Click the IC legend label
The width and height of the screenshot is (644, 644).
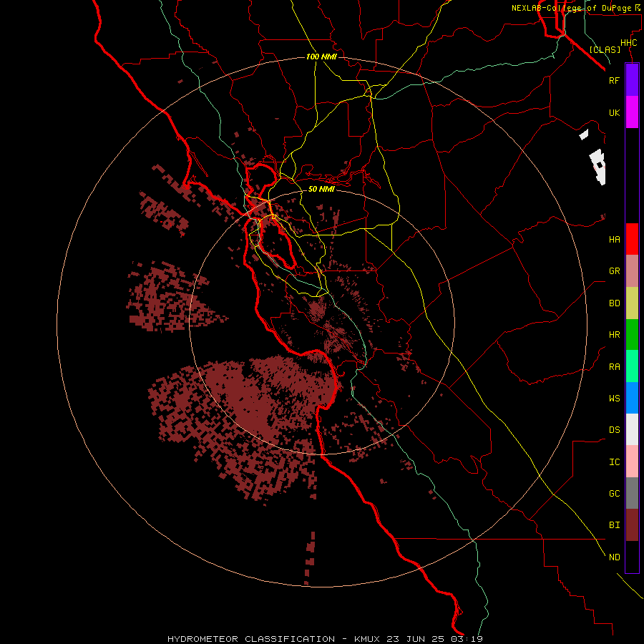coord(614,462)
